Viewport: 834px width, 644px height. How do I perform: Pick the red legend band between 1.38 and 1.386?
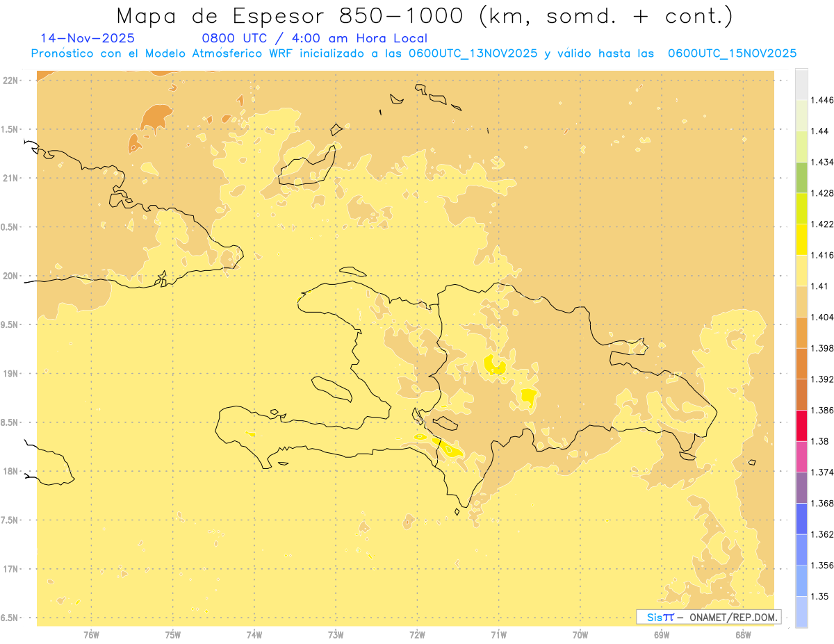tap(801, 425)
